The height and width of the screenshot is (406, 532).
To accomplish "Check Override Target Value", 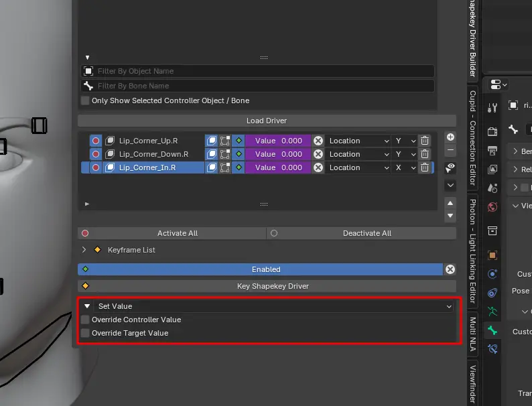I will [85, 333].
